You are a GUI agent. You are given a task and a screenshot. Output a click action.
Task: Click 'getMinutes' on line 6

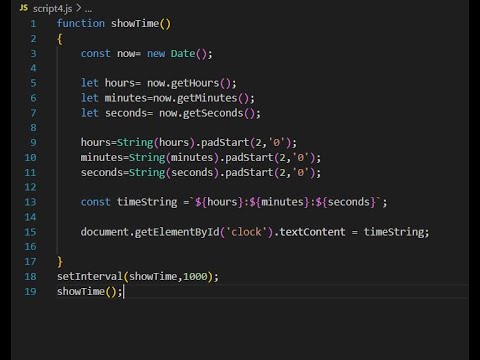point(207,98)
